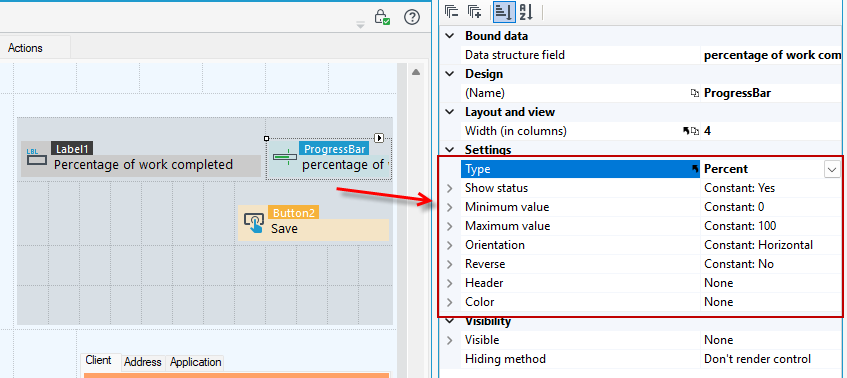
Task: Click copy icon in the (Name) row
Action: coord(695,93)
